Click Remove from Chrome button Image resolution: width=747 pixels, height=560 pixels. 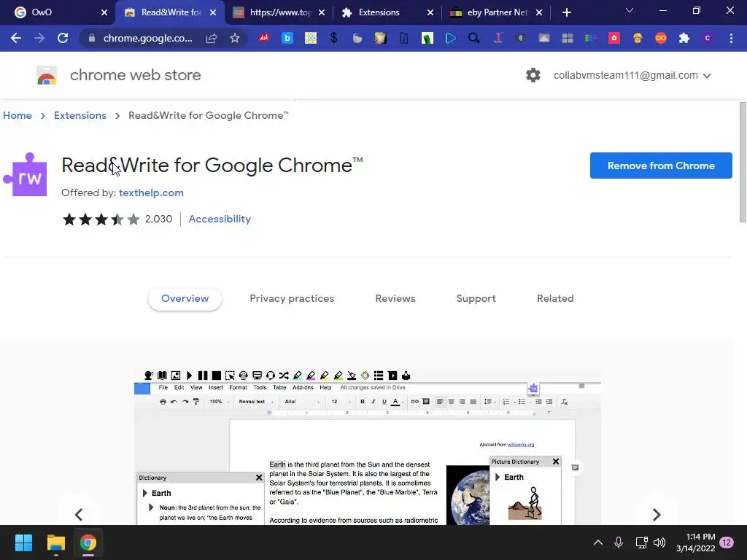tap(661, 166)
